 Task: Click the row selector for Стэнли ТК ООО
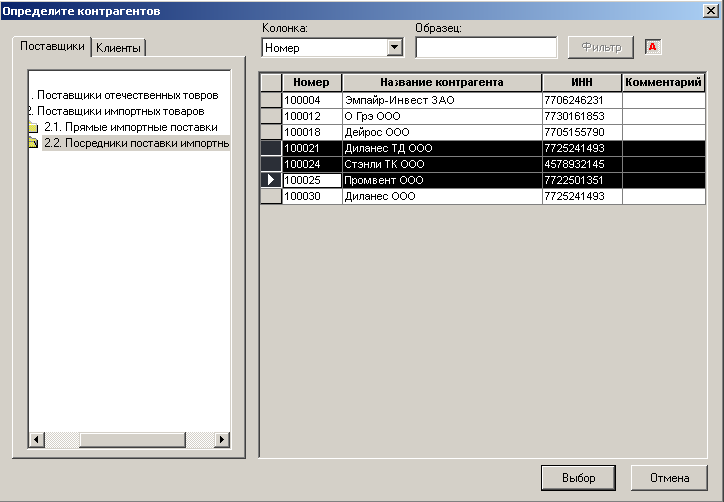coord(271,164)
